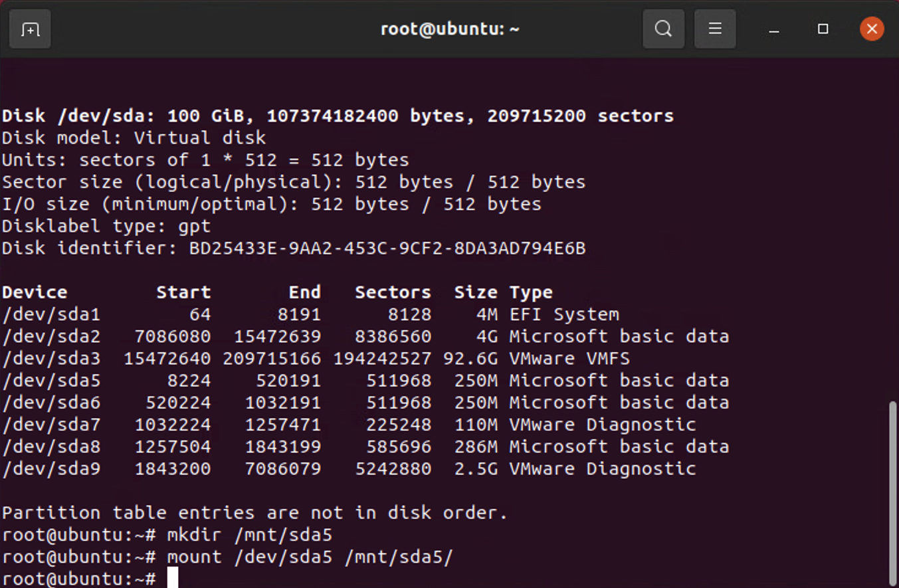Click the terminal vertical scrollbar

893,492
